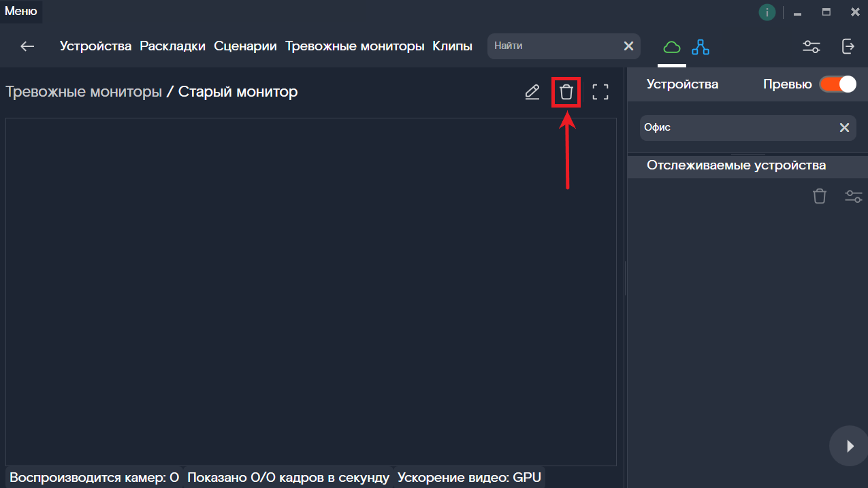Click Ускорение видео: GPU status

[469, 478]
